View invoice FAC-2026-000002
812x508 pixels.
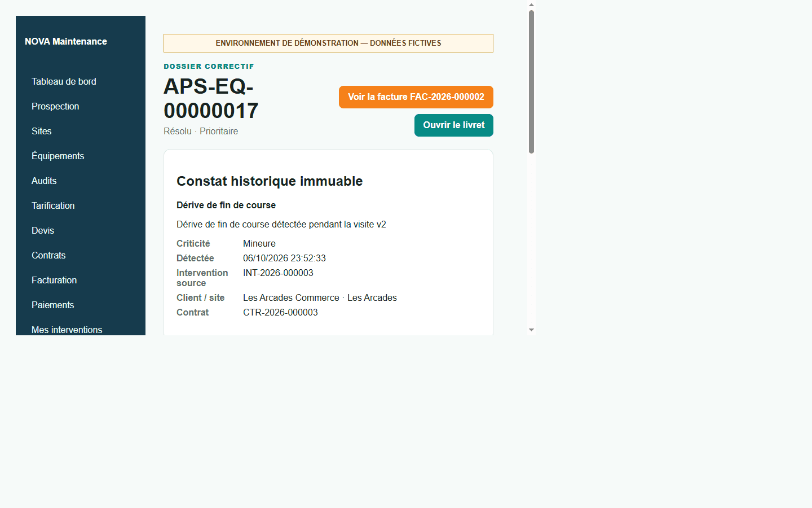[x=416, y=97]
